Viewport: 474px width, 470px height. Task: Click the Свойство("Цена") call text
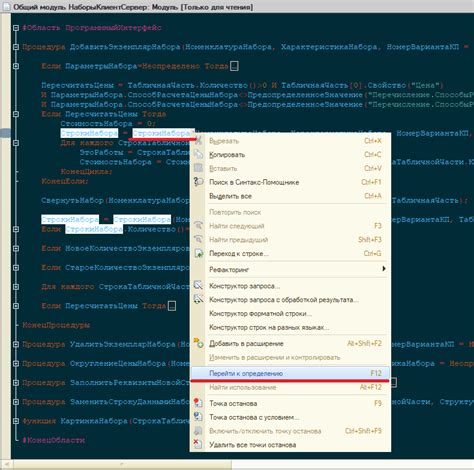tap(405, 85)
